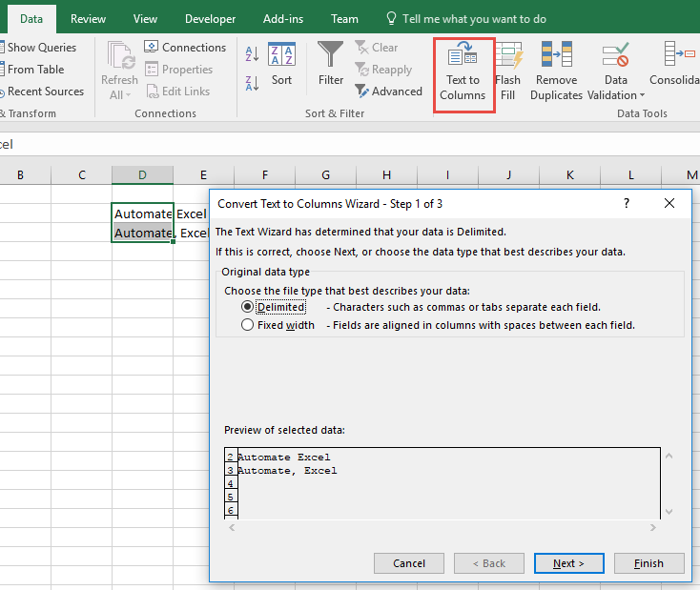Click Cancel in the wizard

coord(409,563)
